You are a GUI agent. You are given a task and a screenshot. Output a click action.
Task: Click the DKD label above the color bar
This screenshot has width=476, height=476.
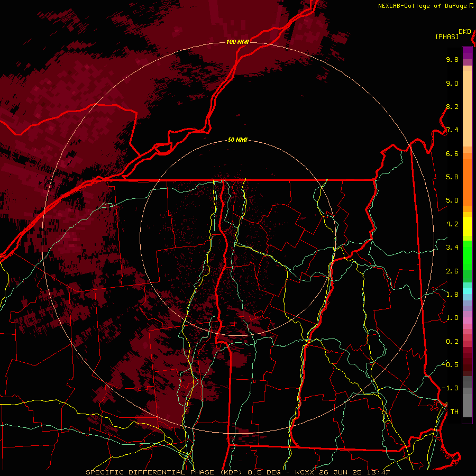465,32
